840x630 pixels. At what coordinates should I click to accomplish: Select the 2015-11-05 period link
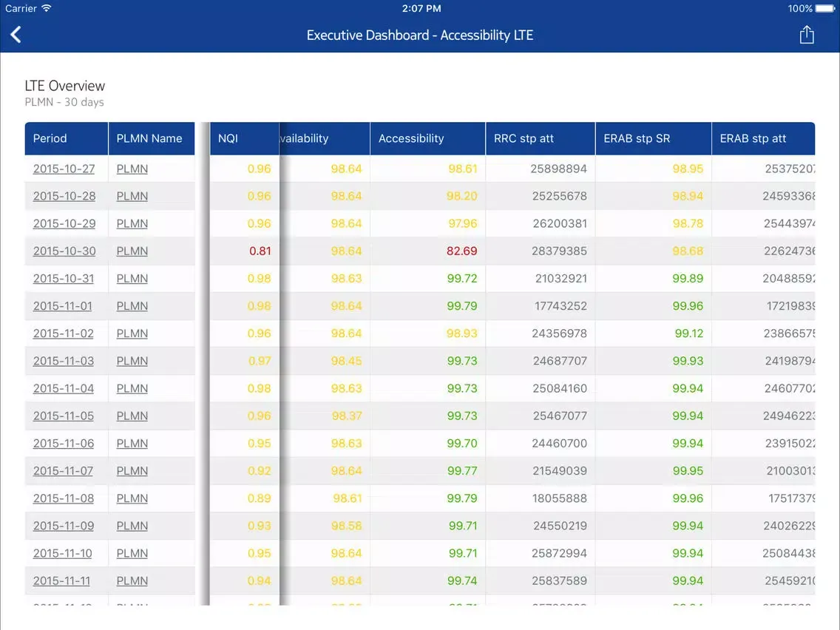coord(64,416)
